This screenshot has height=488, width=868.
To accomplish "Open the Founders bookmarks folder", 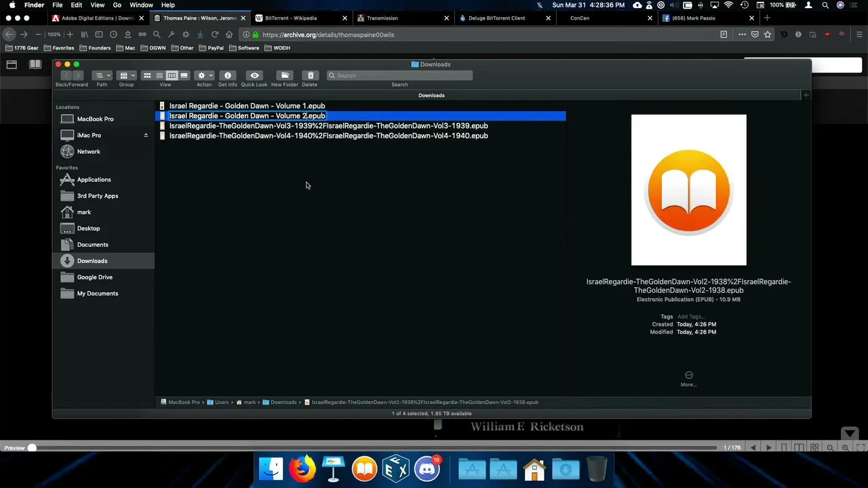I will pyautogui.click(x=95, y=48).
